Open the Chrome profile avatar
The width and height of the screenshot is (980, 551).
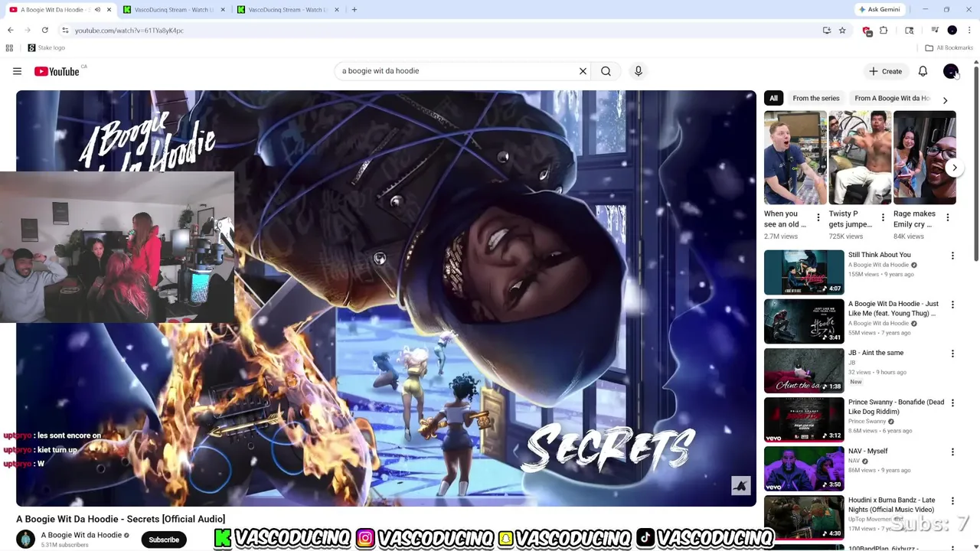coord(952,30)
